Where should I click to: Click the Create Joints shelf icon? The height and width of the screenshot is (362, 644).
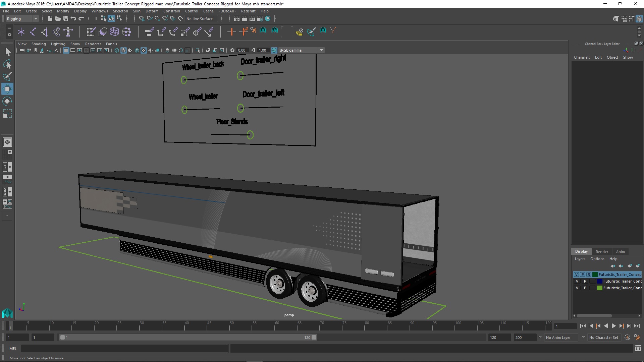pyautogui.click(x=33, y=32)
